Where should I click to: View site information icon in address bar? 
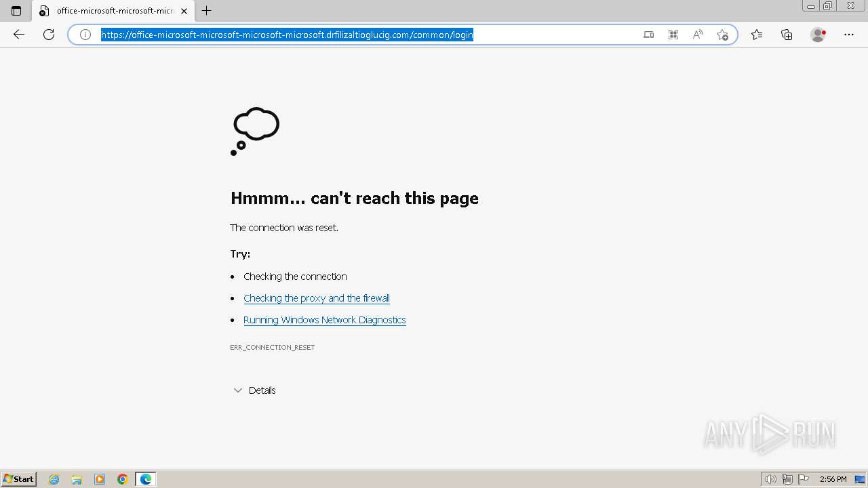[85, 35]
